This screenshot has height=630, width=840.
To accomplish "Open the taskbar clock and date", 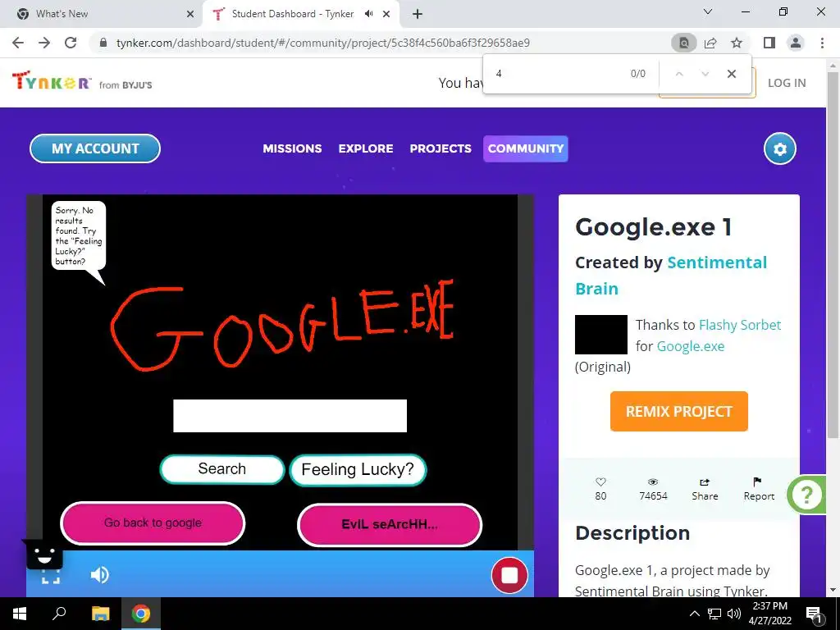I will tap(769, 614).
